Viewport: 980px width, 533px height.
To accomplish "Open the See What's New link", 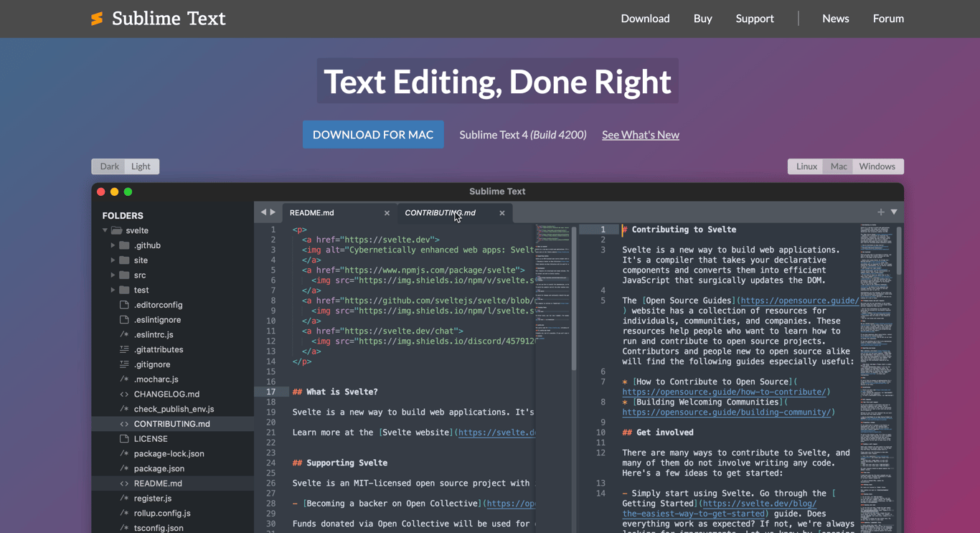I will click(640, 134).
